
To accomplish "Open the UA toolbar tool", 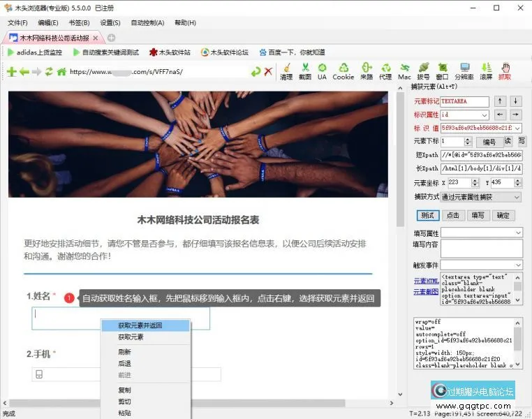I will point(322,72).
